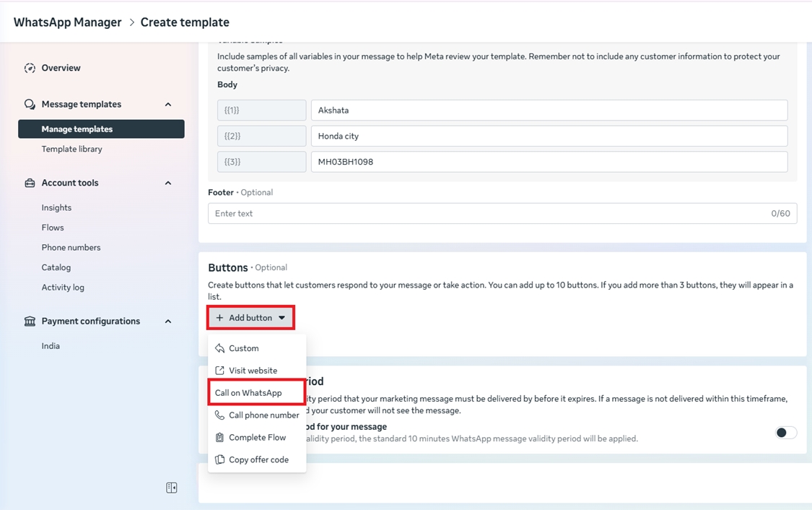Screen dimensions: 812x510
Task: Click the Honda city sample field
Action: pos(549,136)
